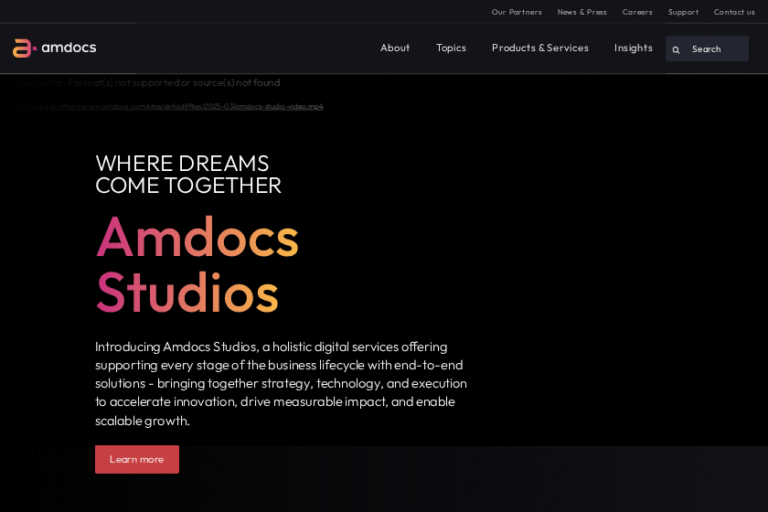
Task: Go to Our Partners page
Action: tap(516, 12)
